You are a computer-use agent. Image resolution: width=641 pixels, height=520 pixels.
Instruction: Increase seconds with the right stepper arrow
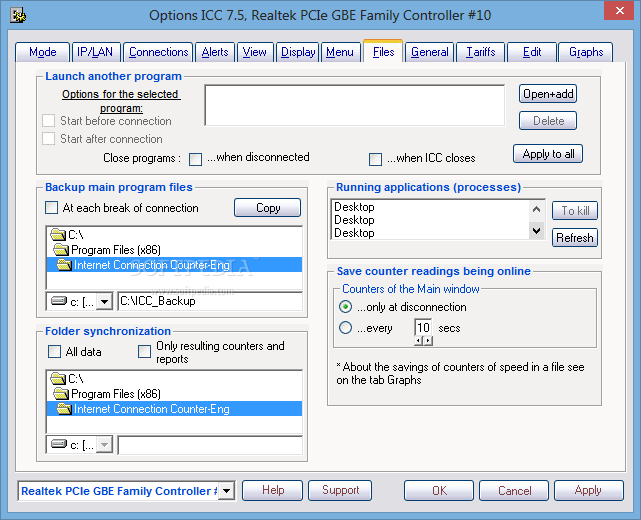coord(428,341)
